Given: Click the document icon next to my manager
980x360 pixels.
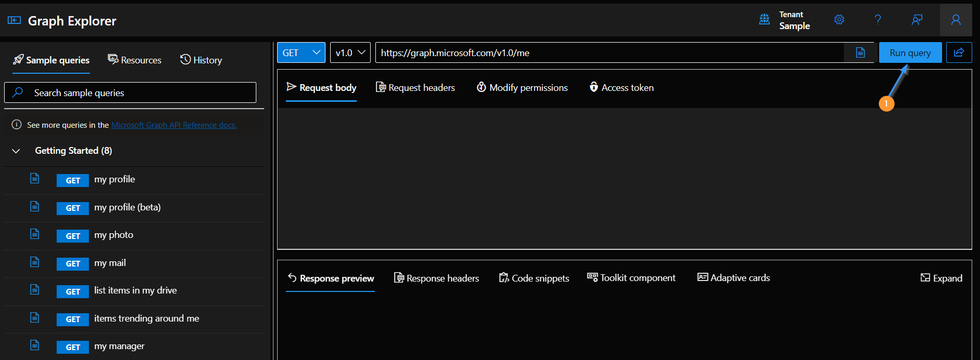Looking at the screenshot, I should 35,345.
